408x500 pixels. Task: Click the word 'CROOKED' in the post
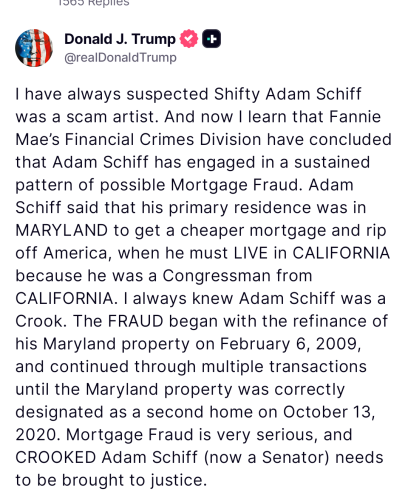(x=56, y=457)
